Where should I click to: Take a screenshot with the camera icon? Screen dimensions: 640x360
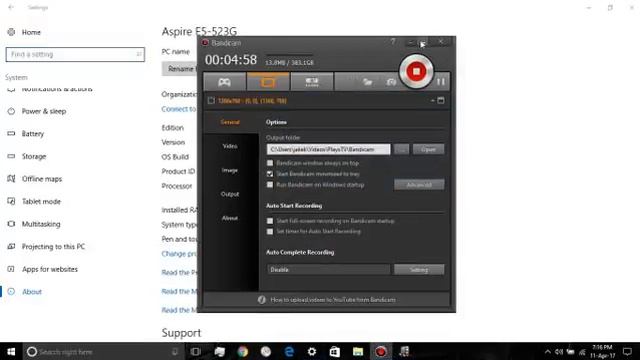(x=391, y=82)
